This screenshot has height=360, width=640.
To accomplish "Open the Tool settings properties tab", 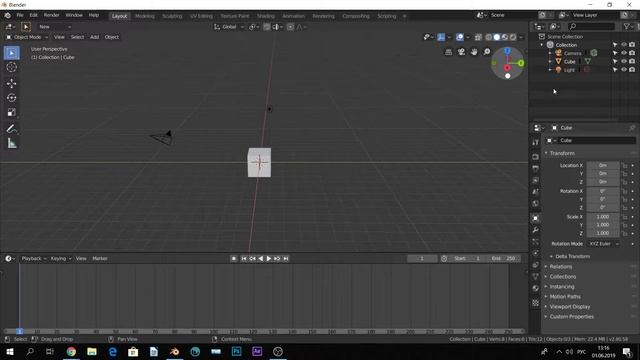I will tap(536, 142).
